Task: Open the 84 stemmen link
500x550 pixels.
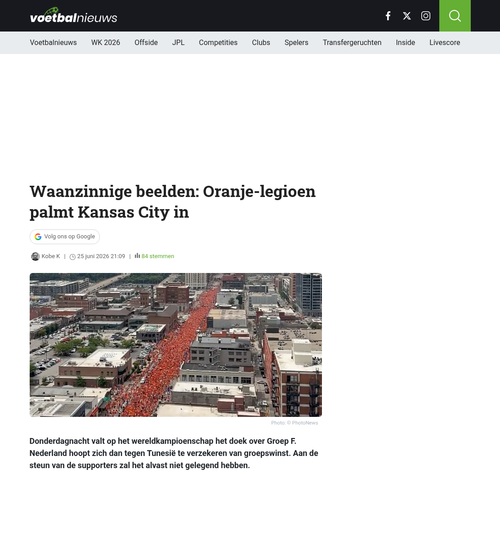Action: [158, 256]
